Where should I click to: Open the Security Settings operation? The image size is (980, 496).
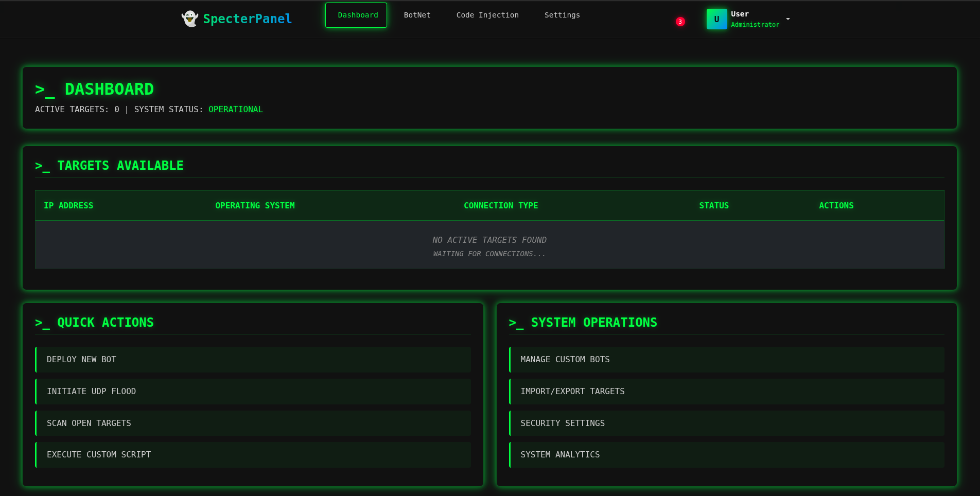(x=727, y=423)
